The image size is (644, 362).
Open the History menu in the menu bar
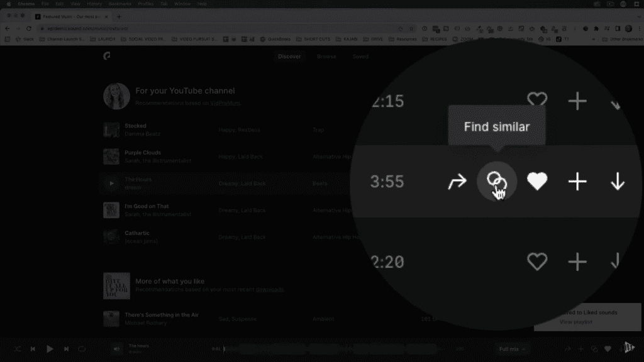(x=94, y=4)
